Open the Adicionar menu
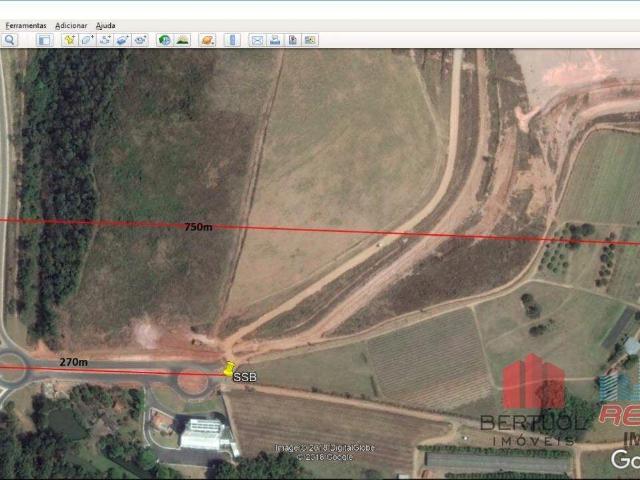This screenshot has width=640, height=480. point(71,26)
